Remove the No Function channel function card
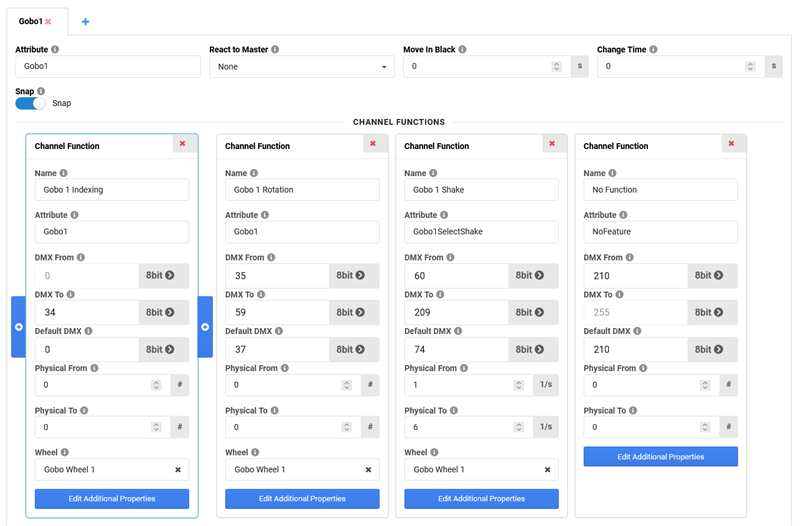This screenshot has width=800, height=526. [x=731, y=144]
